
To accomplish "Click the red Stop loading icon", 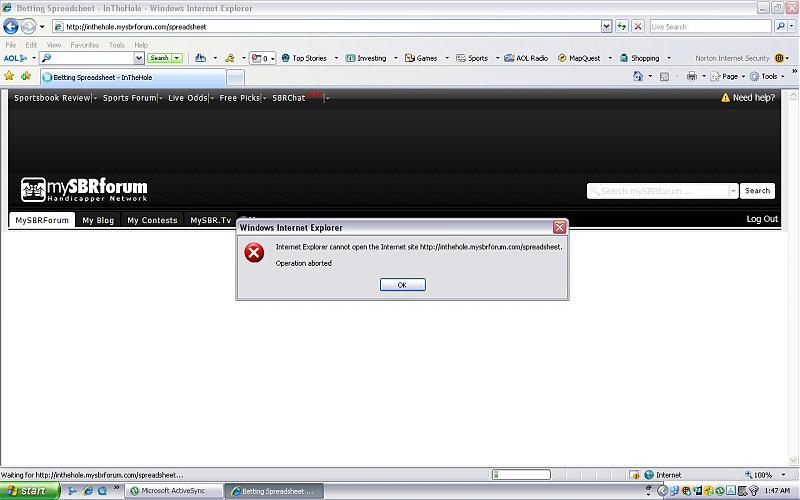I will tap(638, 27).
